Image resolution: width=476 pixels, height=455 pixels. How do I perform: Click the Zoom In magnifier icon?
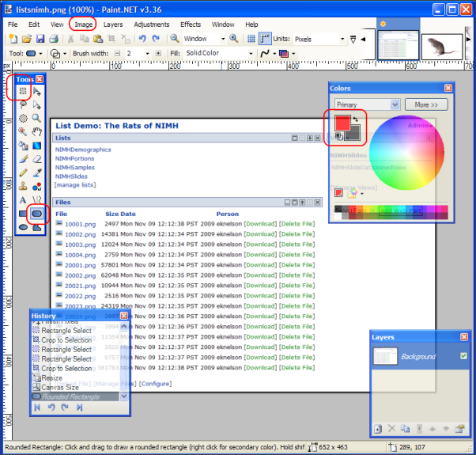pos(233,39)
